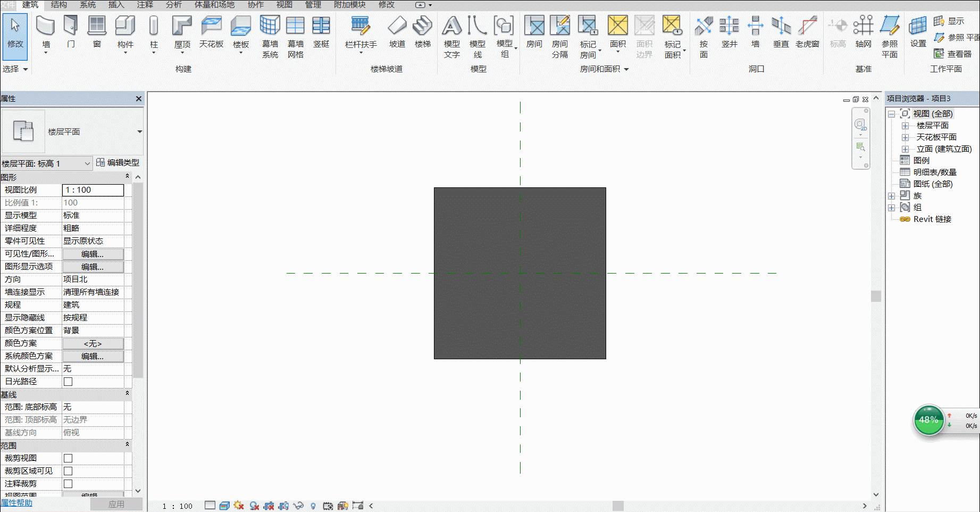Screen dimensions: 980x512
Task: Click the 编辑类型 button
Action: point(118,163)
